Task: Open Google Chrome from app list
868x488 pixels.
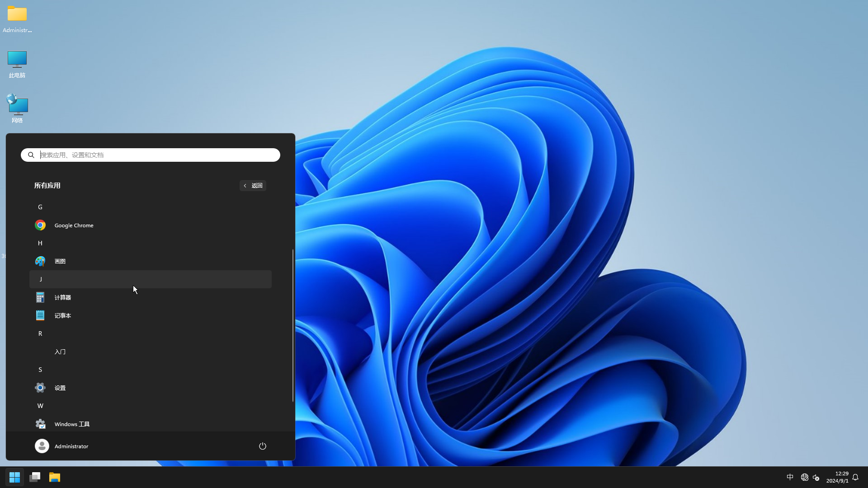Action: point(74,225)
